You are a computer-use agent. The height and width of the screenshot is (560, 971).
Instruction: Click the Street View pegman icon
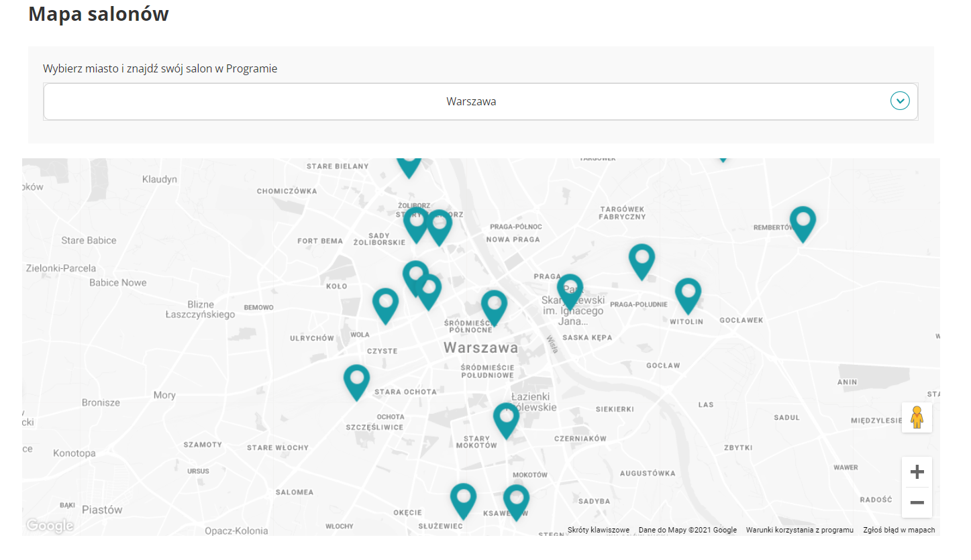(x=917, y=417)
